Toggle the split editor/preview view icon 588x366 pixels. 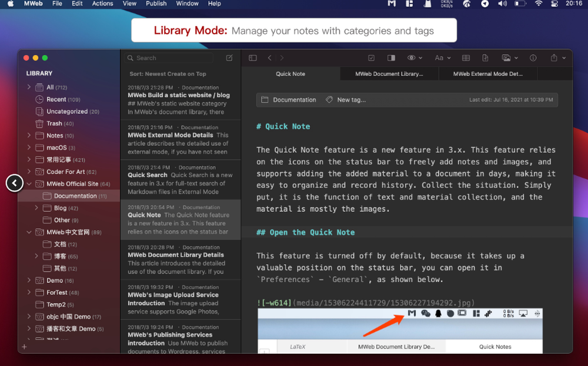click(x=391, y=58)
